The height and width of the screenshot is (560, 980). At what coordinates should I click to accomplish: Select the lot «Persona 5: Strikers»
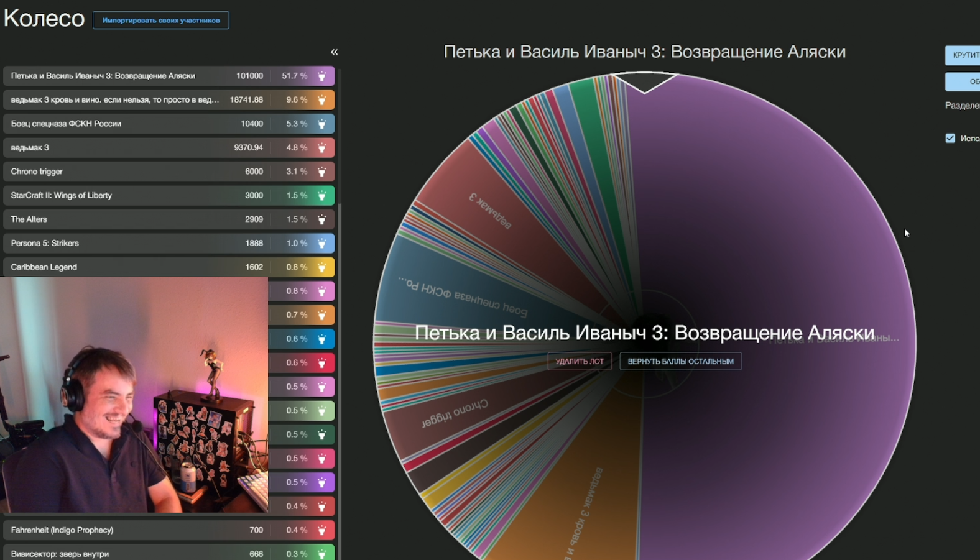[45, 243]
